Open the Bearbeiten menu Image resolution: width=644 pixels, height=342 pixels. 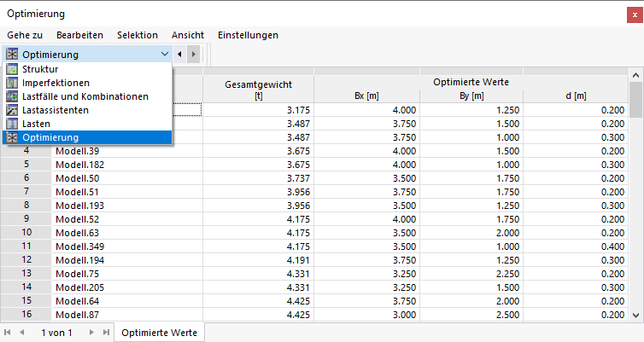79,35
